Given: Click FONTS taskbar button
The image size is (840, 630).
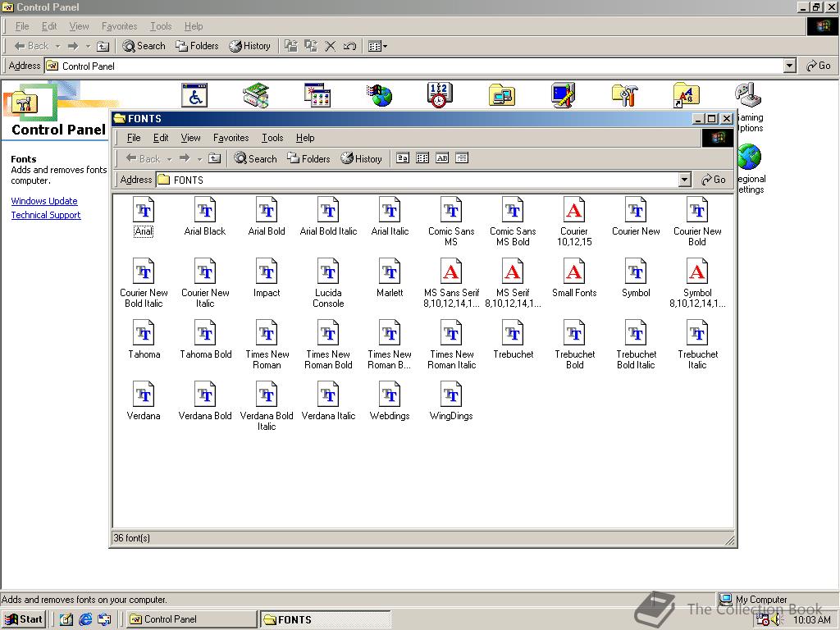Looking at the screenshot, I should click(x=325, y=619).
